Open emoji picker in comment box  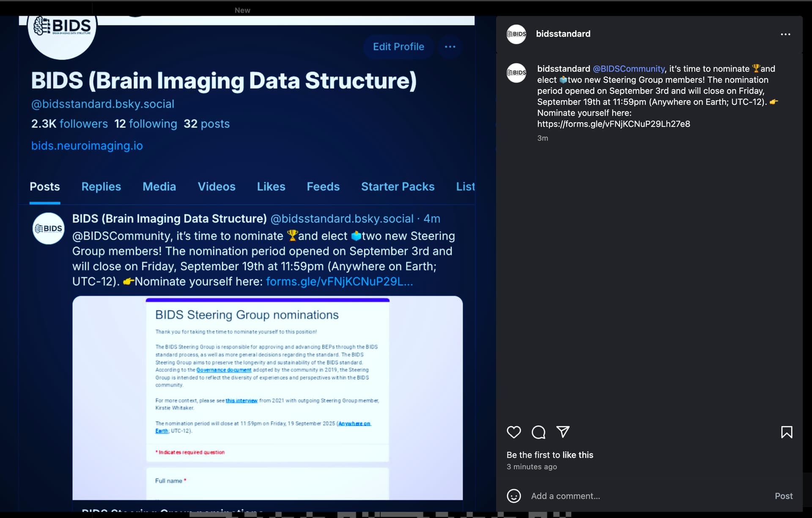(x=514, y=496)
